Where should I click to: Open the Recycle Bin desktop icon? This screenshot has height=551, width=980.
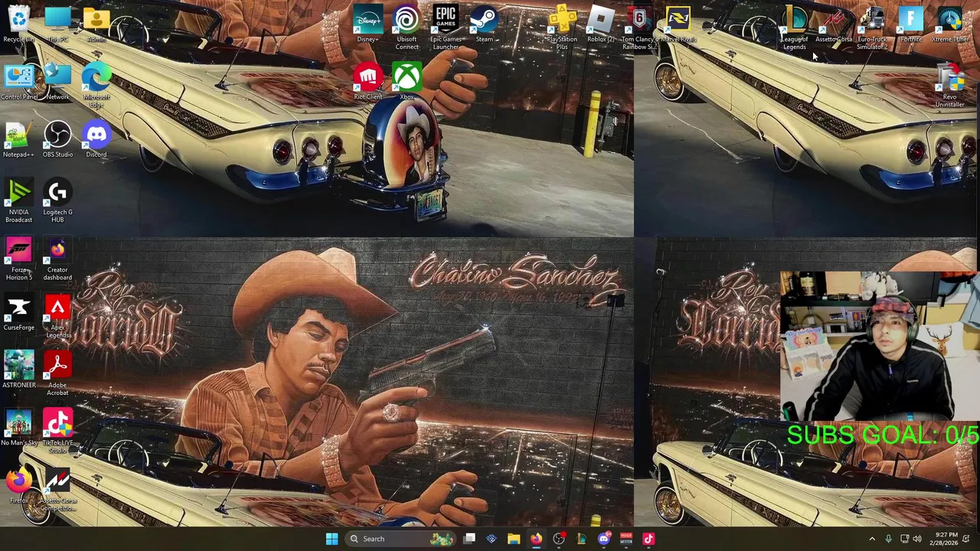pyautogui.click(x=18, y=24)
